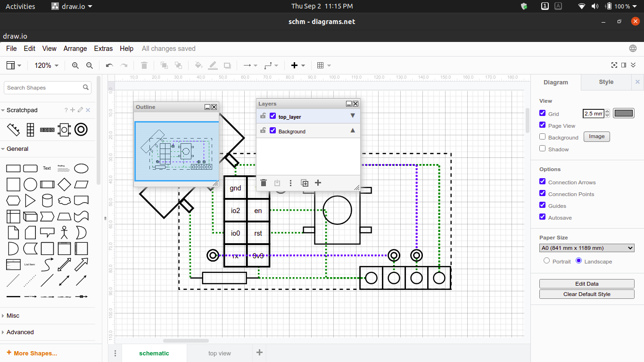Click the Search Shapes input field
Image resolution: width=644 pixels, height=362 pixels.
tap(48, 88)
